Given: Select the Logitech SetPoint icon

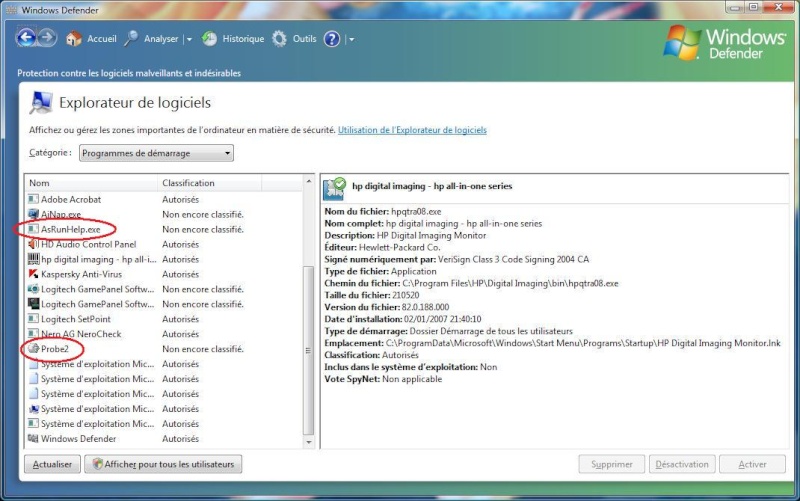Looking at the screenshot, I should pyautogui.click(x=33, y=319).
